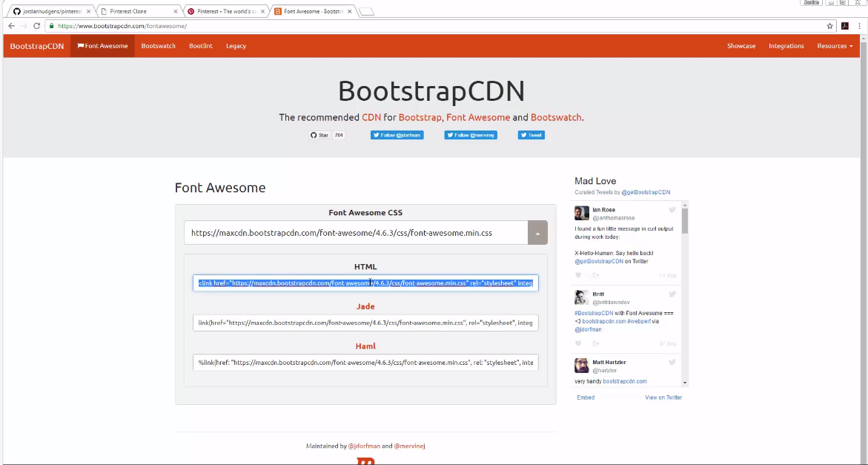Share Britt's tweet with share icon
Viewport: 868px width, 465px height.
(x=596, y=343)
